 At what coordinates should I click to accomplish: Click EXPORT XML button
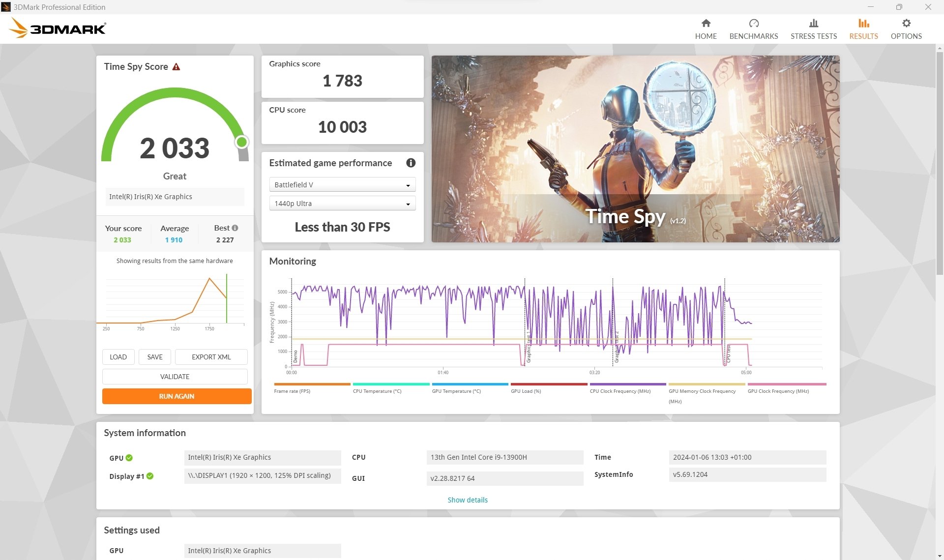point(211,357)
